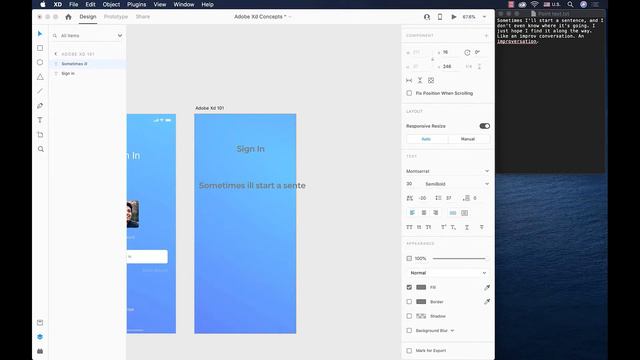The height and width of the screenshot is (360, 640).
Task: Start desktop preview play button
Action: (x=453, y=17)
